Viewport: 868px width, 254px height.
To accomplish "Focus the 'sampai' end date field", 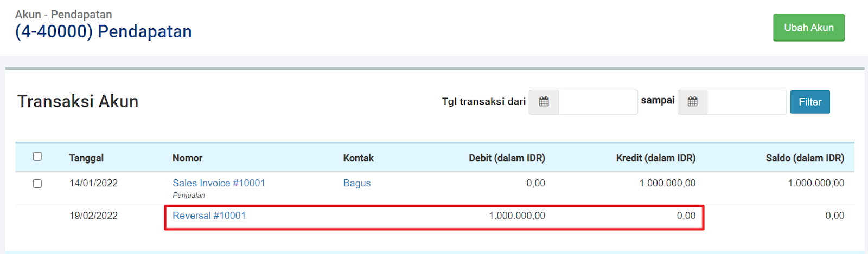I will pyautogui.click(x=746, y=102).
